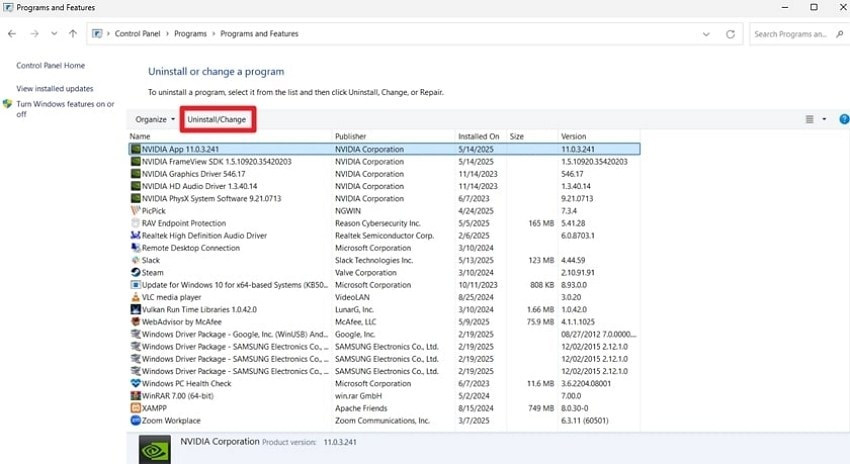This screenshot has height=464, width=850.
Task: Click the Windows PC Health Check icon
Action: click(136, 383)
